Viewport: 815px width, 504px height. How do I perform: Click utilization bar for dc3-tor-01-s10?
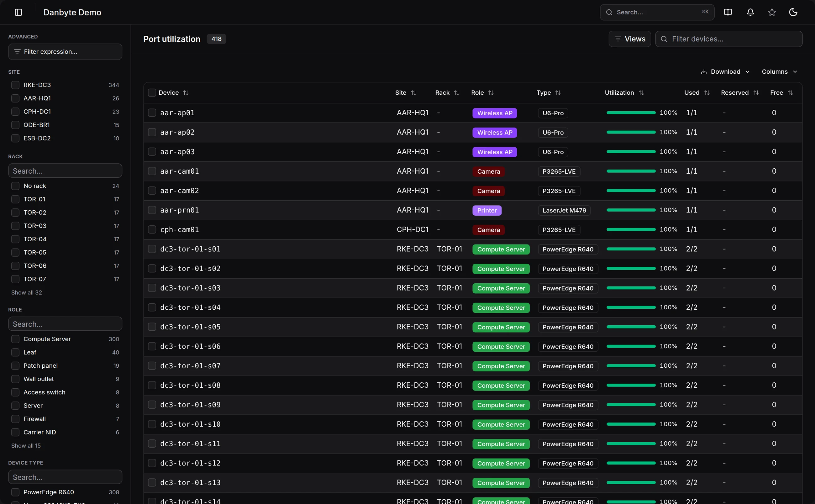click(x=631, y=424)
